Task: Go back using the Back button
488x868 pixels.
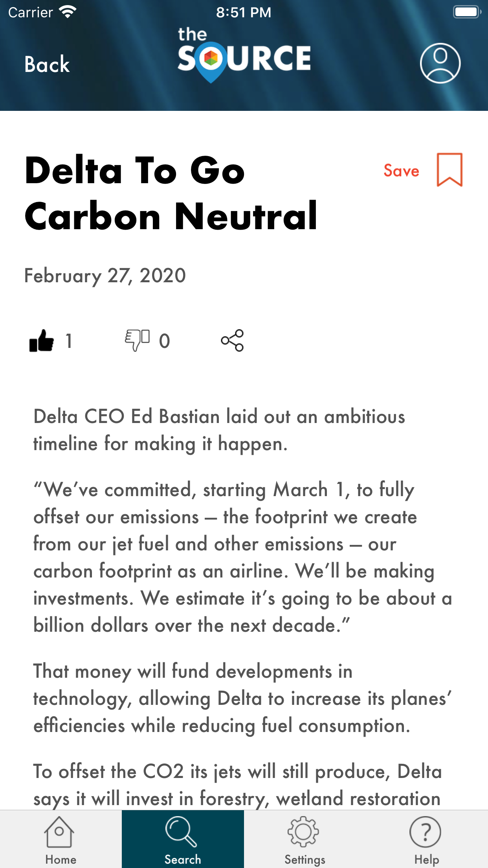Action: [47, 64]
